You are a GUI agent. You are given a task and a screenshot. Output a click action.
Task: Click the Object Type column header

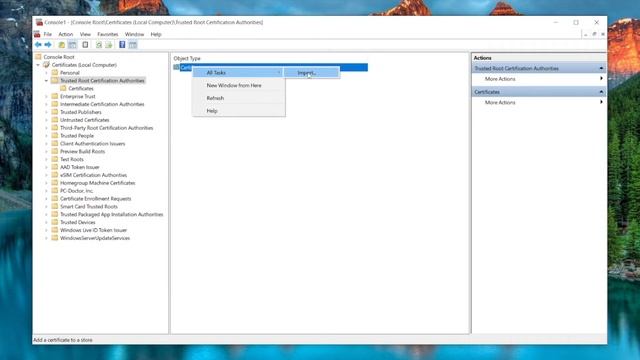(x=187, y=58)
